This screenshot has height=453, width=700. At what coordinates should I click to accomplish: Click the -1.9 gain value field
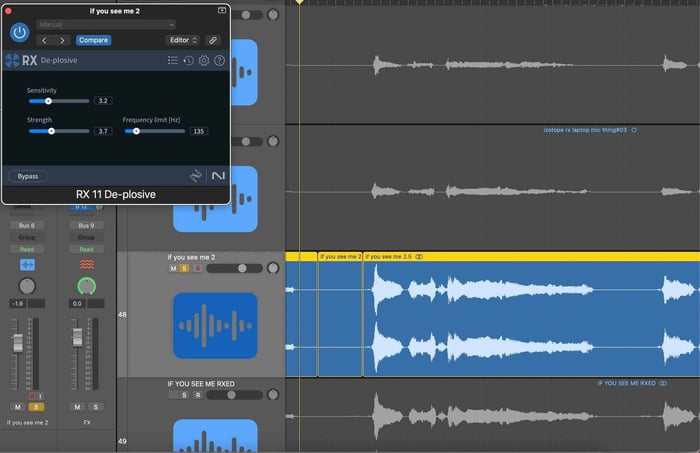(x=18, y=303)
